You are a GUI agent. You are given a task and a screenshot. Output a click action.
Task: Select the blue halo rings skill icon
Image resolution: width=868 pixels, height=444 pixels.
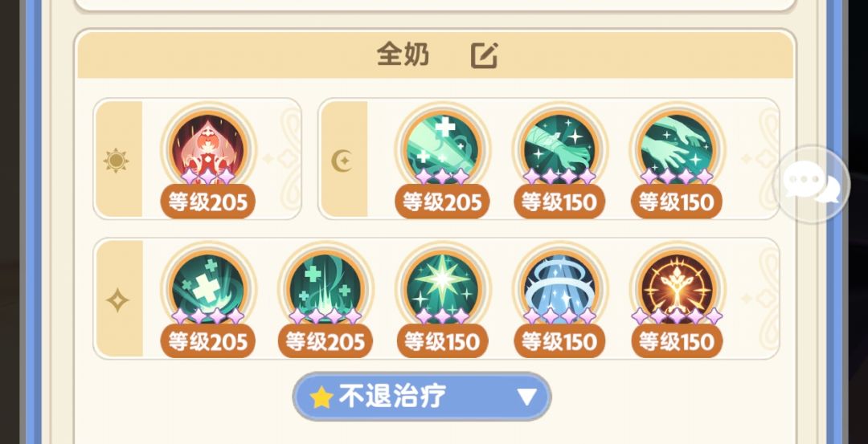[x=559, y=288]
